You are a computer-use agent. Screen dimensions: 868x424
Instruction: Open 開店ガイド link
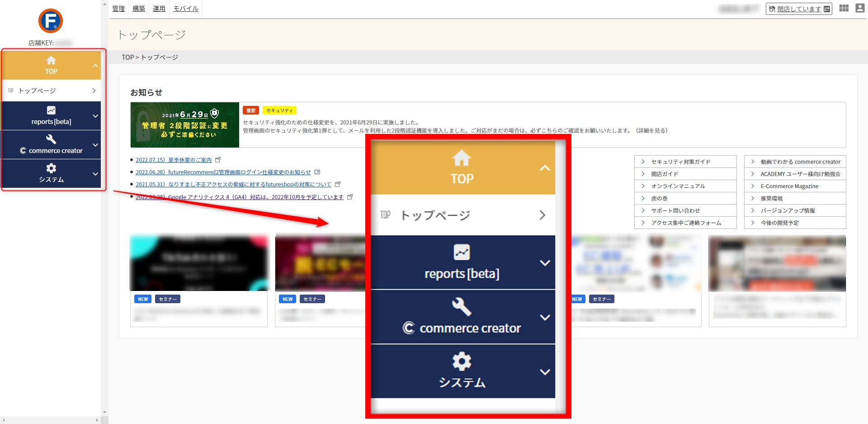[x=685, y=174]
